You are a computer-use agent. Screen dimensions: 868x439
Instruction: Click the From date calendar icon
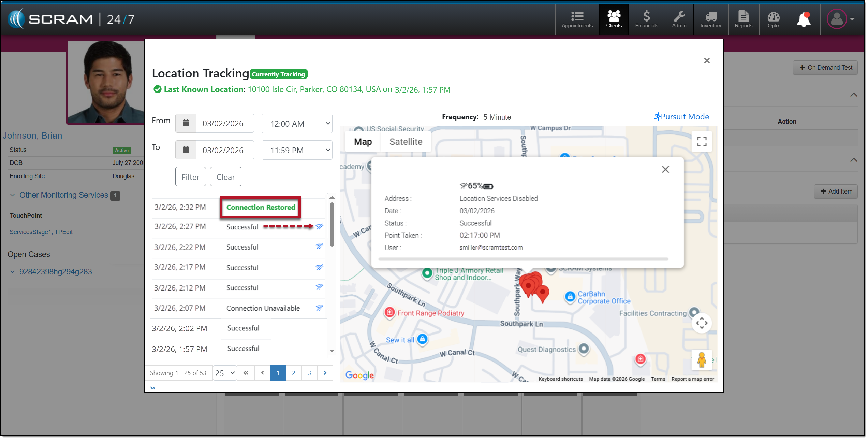click(186, 123)
